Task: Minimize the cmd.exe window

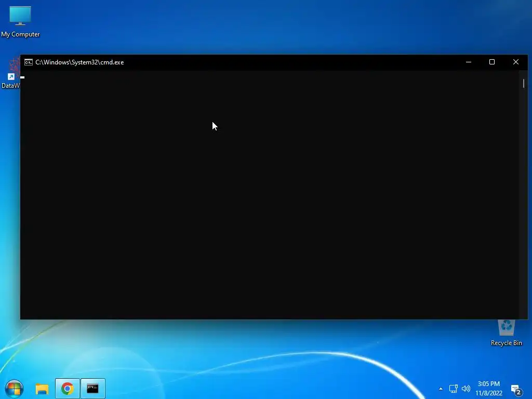Action: [x=469, y=62]
